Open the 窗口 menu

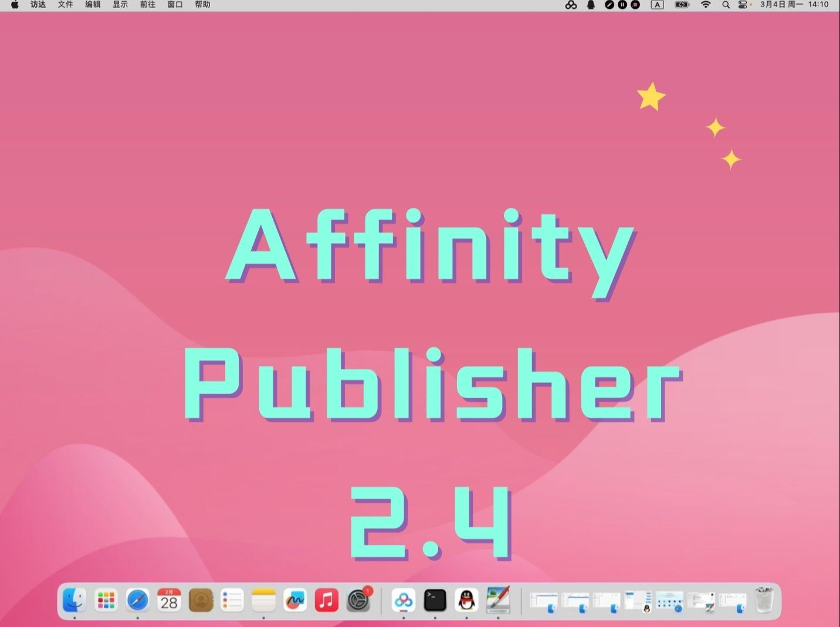175,5
